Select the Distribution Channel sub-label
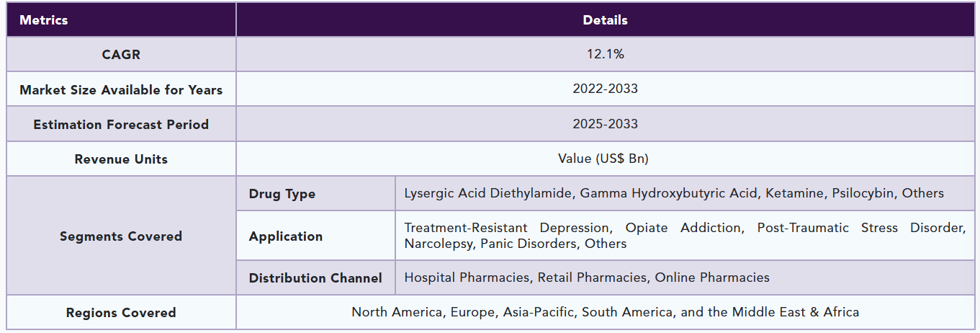The width and height of the screenshot is (980, 333). (x=315, y=277)
